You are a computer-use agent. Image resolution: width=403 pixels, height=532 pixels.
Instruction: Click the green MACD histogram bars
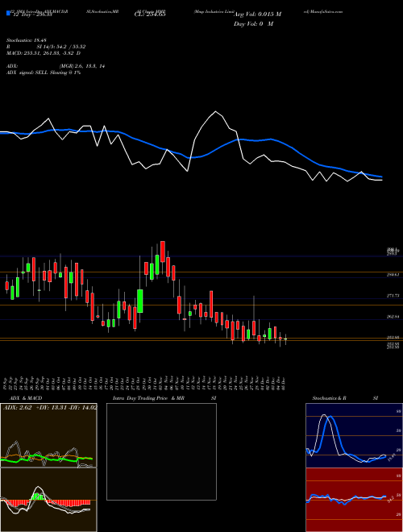pyautogui.click(x=38, y=496)
